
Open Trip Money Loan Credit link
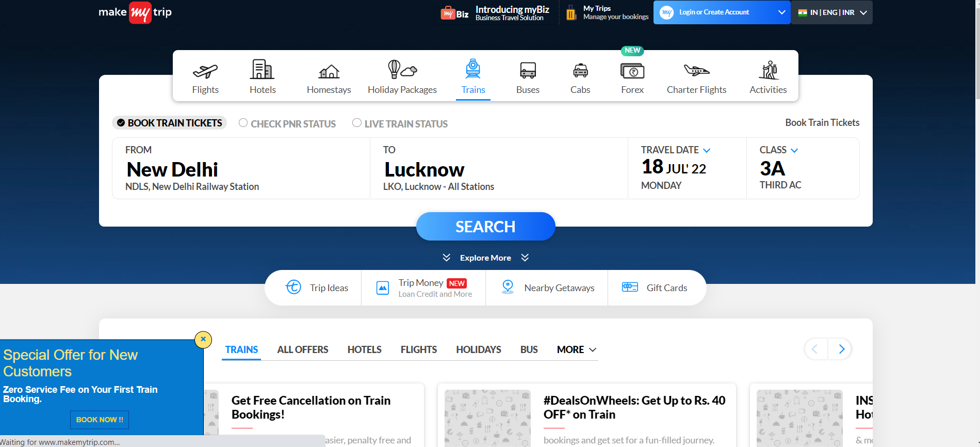[423, 288]
